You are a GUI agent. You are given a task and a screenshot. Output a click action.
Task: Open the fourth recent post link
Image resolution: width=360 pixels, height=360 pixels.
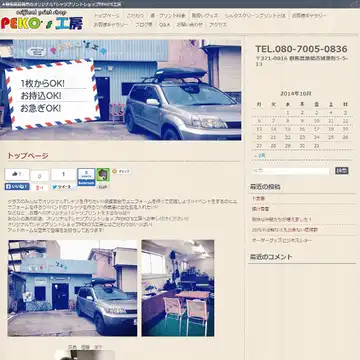pyautogui.click(x=285, y=230)
